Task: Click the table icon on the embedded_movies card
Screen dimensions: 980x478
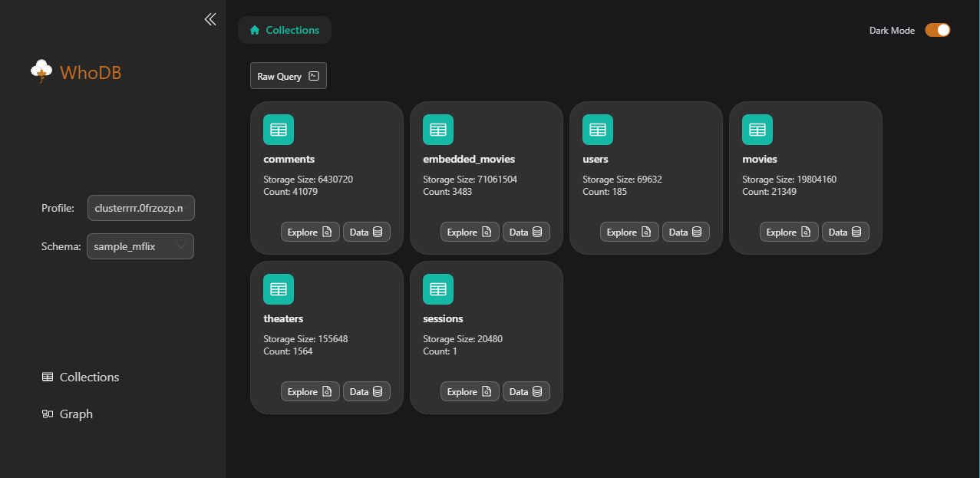Action: (x=437, y=129)
